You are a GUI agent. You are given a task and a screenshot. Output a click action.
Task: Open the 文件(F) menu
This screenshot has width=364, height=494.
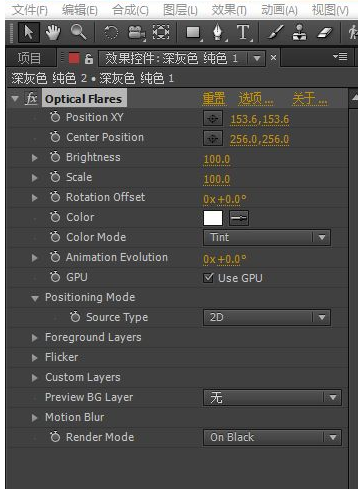[x=30, y=10]
